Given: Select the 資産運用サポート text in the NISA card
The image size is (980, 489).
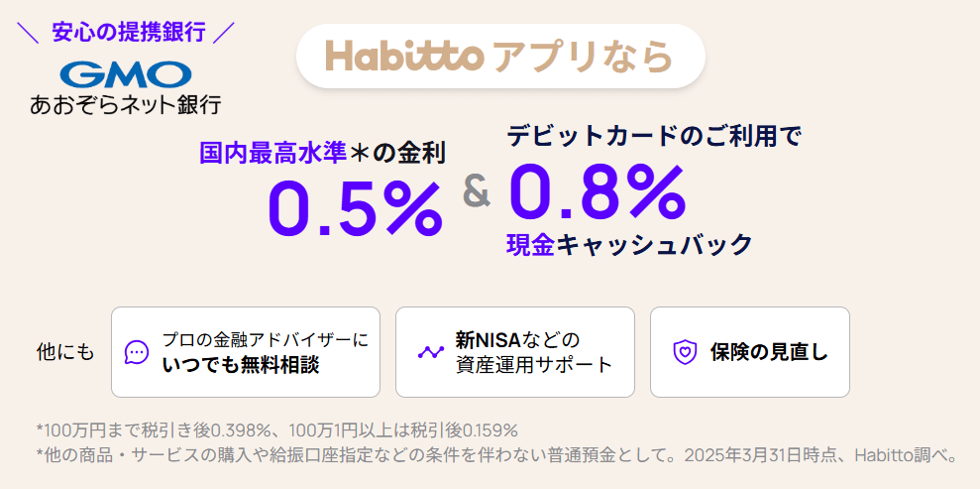Looking at the screenshot, I should coord(535,364).
